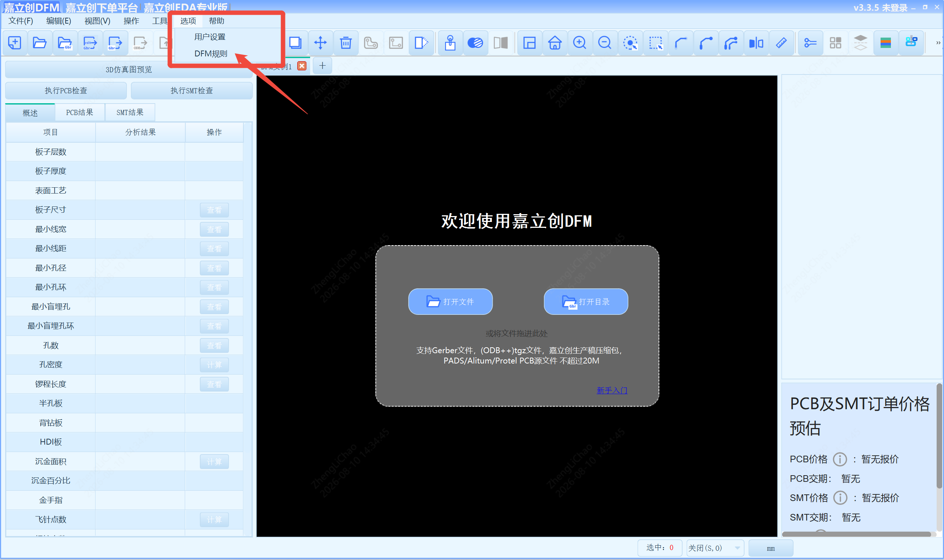Click the SMT价格 info icon
Screen dimensions: 944x560
pyautogui.click(x=840, y=498)
